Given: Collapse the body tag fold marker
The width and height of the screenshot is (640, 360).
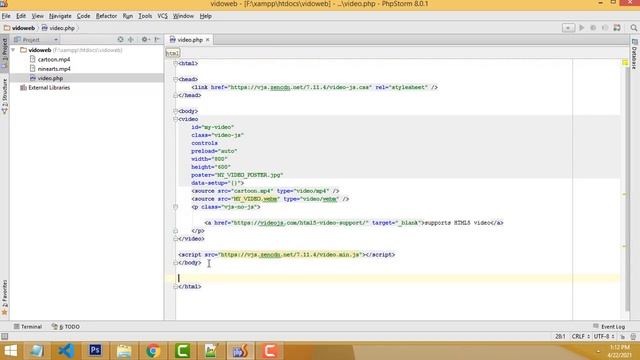Looking at the screenshot, I should pyautogui.click(x=175, y=111).
